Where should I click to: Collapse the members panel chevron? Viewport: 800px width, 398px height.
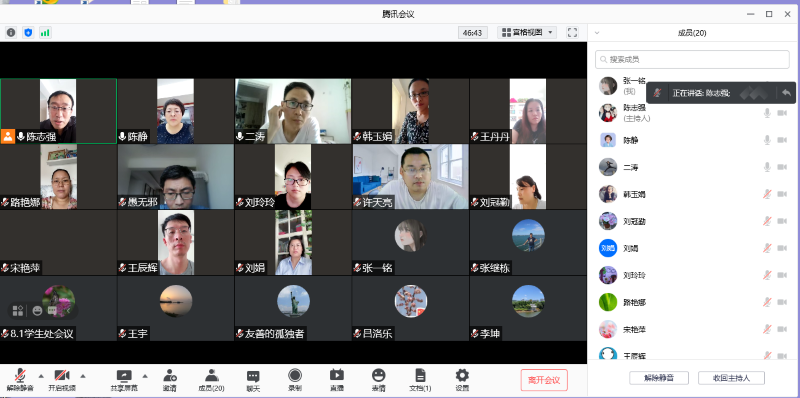point(597,33)
